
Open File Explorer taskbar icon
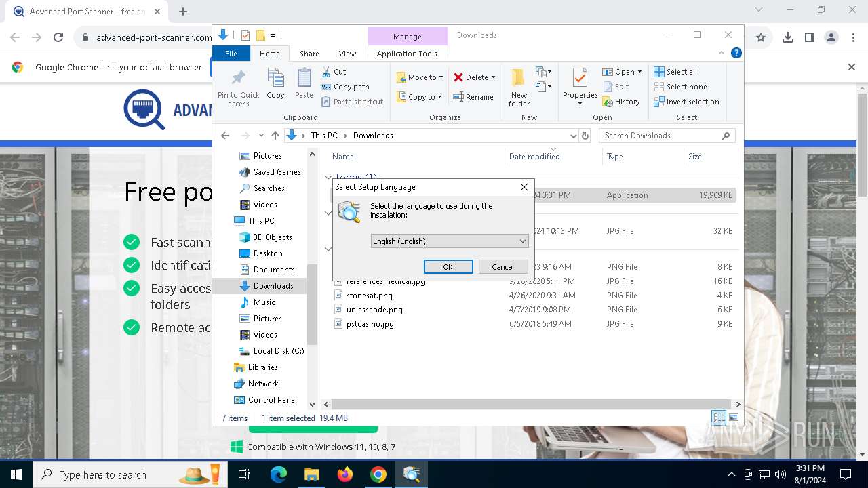[x=311, y=474]
